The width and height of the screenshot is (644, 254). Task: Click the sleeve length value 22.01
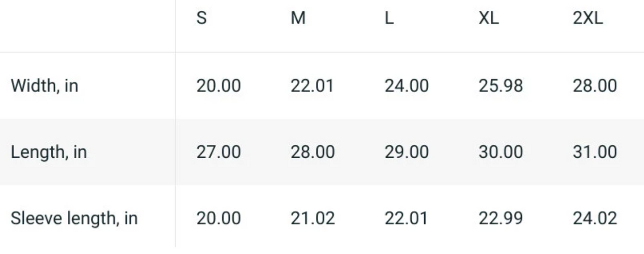click(x=406, y=219)
